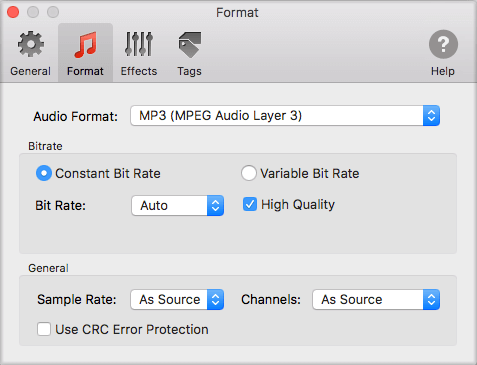Viewport: 477px width, 365px height.
Task: Open the Sample Rate dropdown
Action: point(177,299)
